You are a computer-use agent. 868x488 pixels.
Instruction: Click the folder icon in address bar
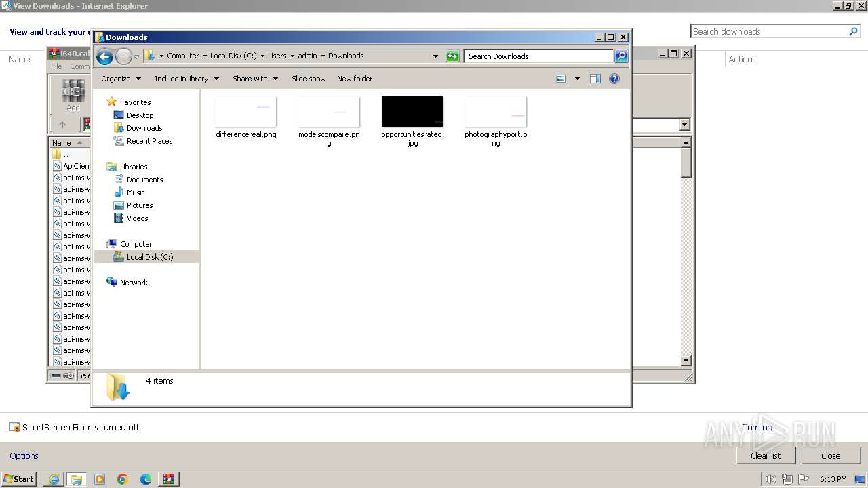(150, 56)
